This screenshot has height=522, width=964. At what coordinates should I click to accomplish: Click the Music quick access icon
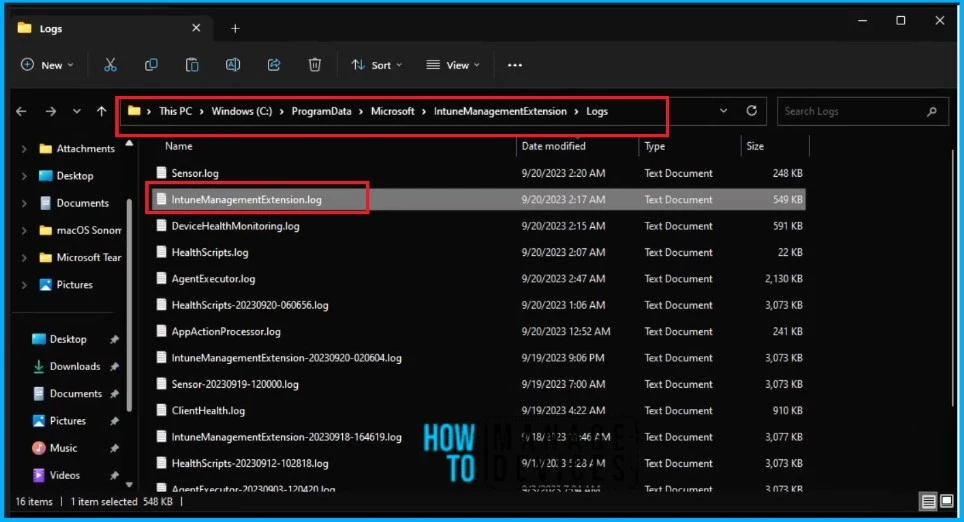pyautogui.click(x=39, y=448)
